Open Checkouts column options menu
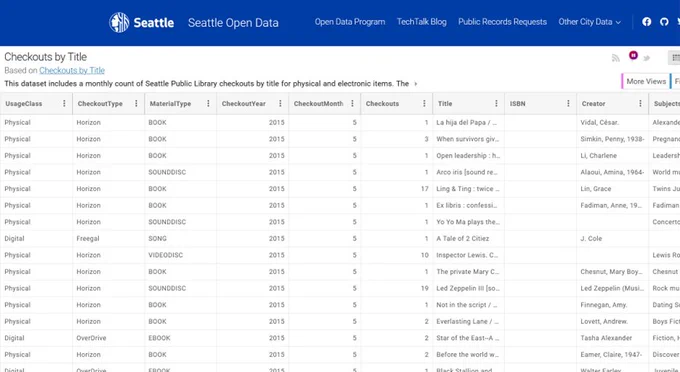The height and width of the screenshot is (372, 680). (x=424, y=103)
